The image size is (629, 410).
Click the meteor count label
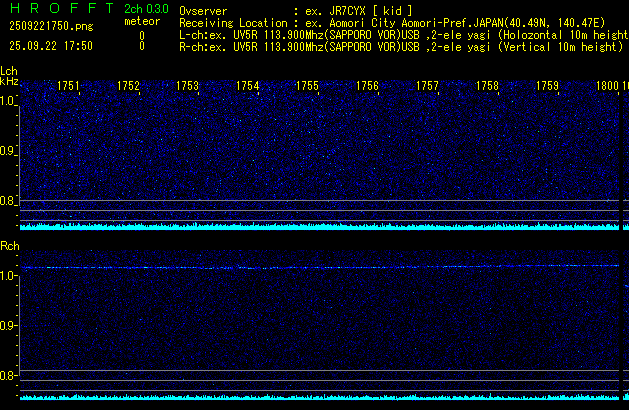pos(141,21)
